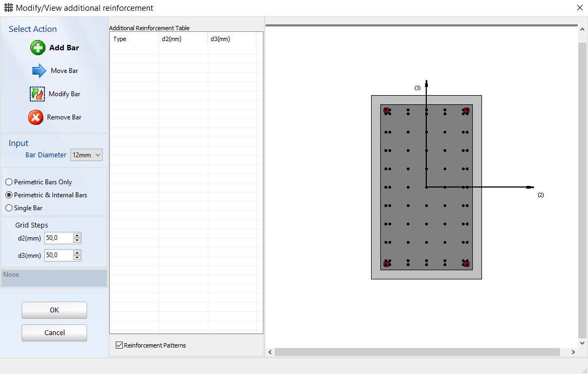Click the d3(mm) grid step input field
The image size is (588, 374).
(x=58, y=255)
